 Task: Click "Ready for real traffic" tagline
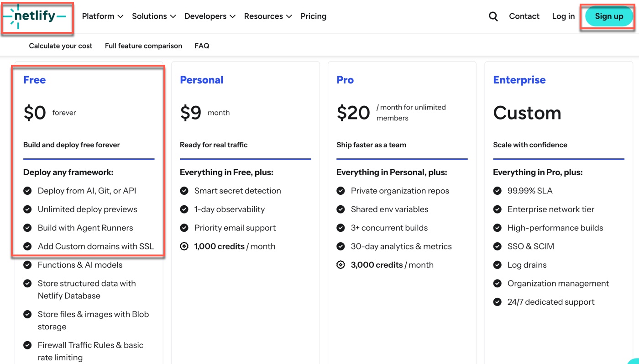tap(214, 145)
